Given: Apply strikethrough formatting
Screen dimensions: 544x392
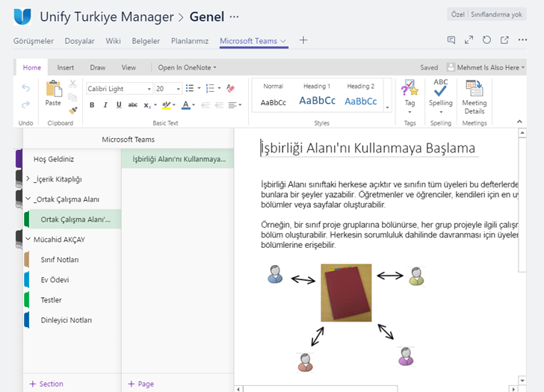Looking at the screenshot, I should [x=132, y=105].
